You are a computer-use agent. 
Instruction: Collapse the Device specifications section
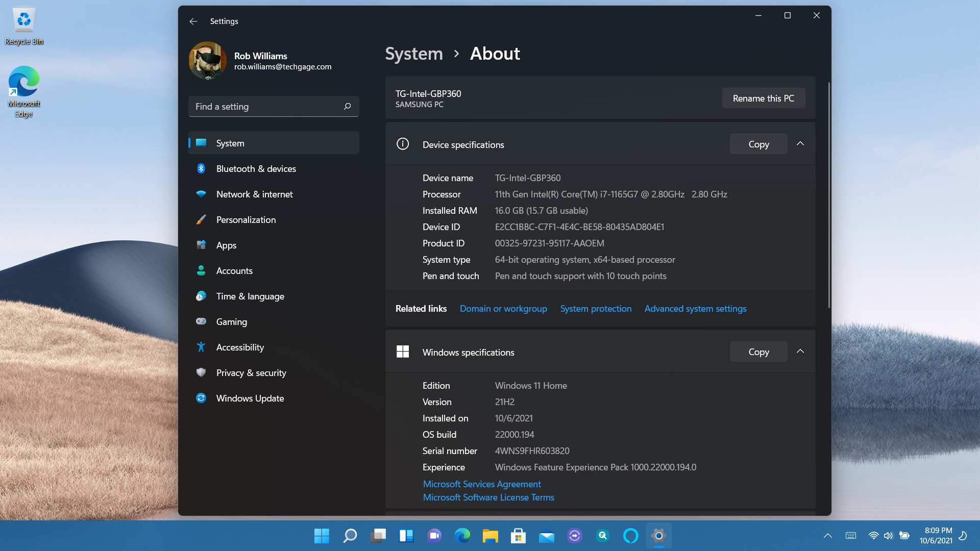pyautogui.click(x=800, y=144)
